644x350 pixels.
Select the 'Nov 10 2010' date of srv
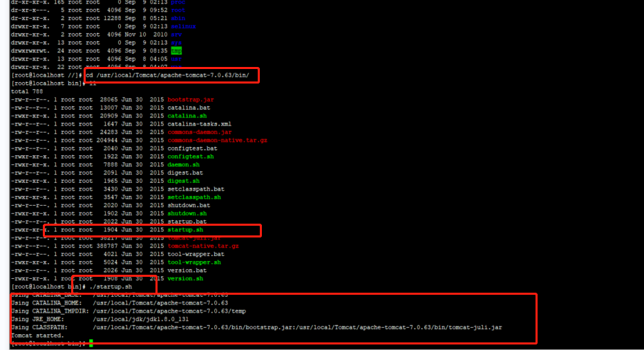(x=146, y=35)
